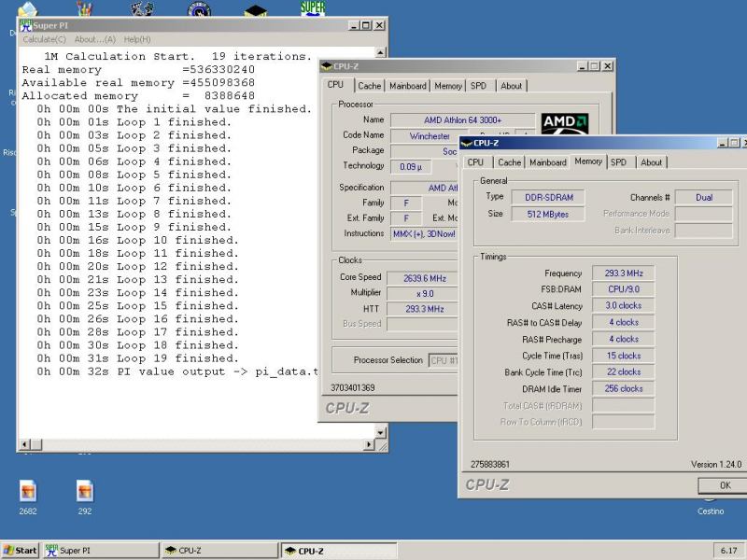
Task: Switch to Mainboard tab in the front CPU-Z window
Action: 548,162
